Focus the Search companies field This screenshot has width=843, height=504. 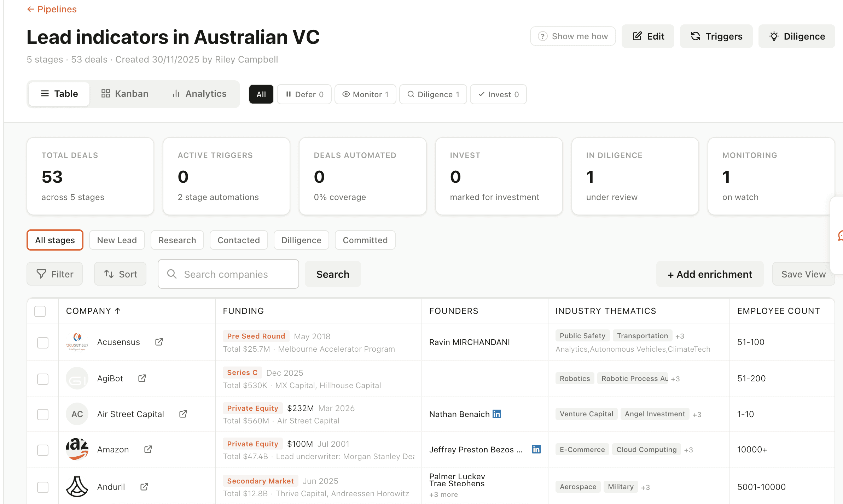(x=228, y=274)
